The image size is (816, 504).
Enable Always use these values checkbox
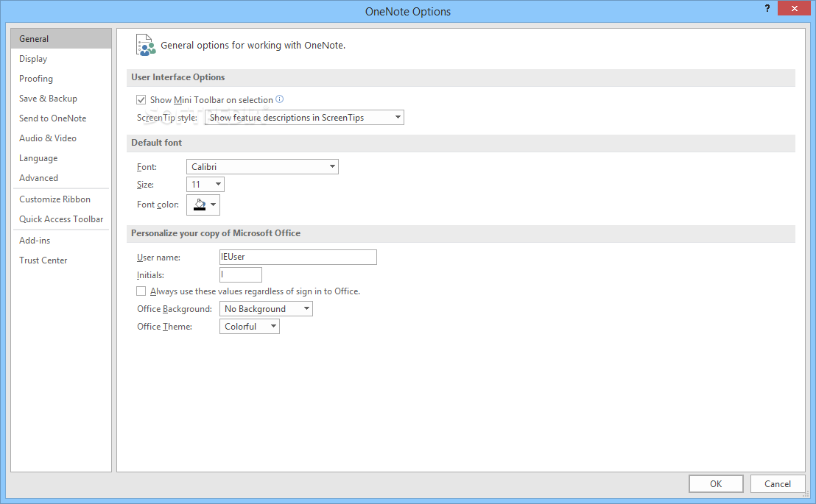141,291
